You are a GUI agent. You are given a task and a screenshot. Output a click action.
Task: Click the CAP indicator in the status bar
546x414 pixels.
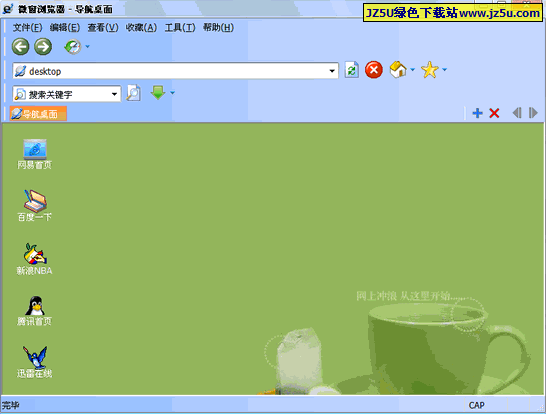[x=476, y=405]
